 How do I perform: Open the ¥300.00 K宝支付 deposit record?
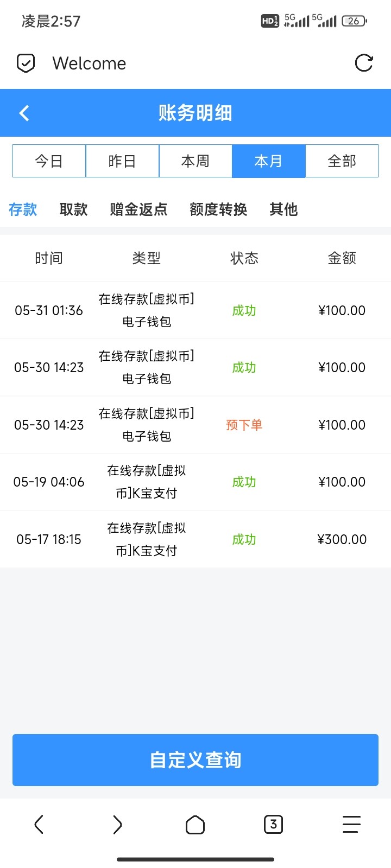click(x=195, y=539)
